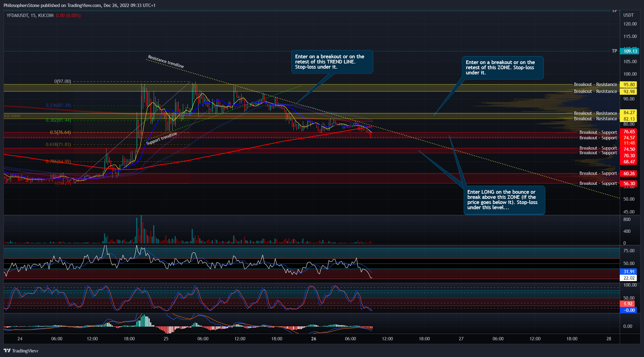The width and height of the screenshot is (644, 357).
Task: Click the Fibonacci 0.5(76.64) level label
Action: click(x=60, y=132)
